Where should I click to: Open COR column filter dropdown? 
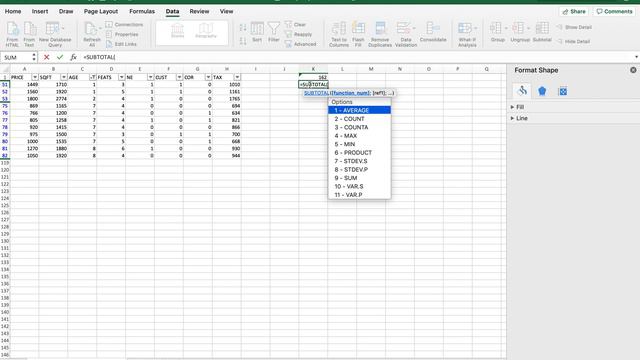[208, 77]
